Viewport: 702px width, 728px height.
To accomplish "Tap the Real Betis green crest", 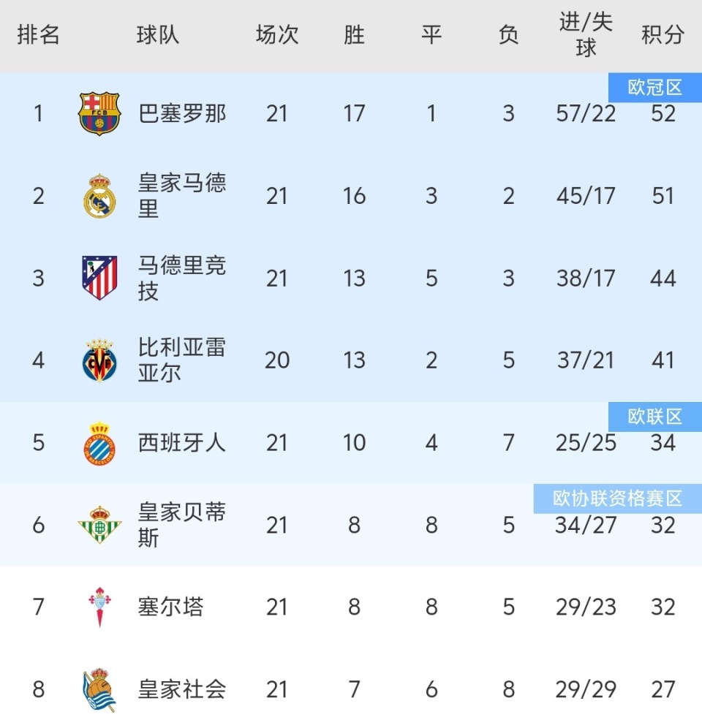I will click(99, 525).
